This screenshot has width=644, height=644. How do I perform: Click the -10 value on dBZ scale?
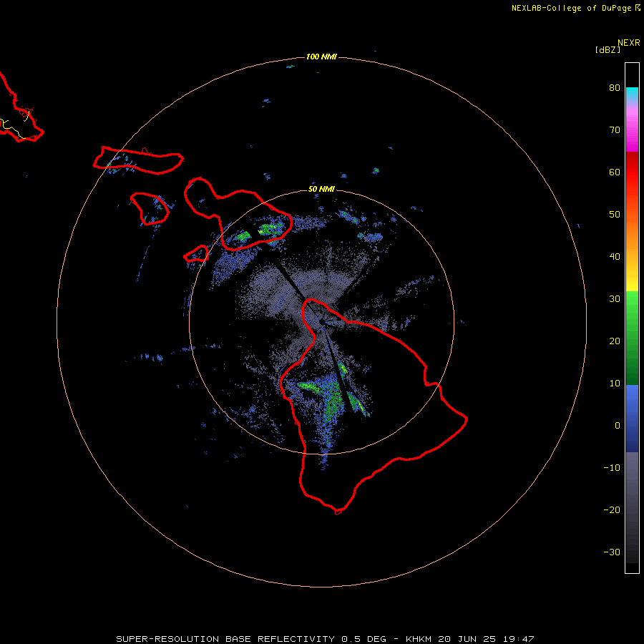[612, 468]
